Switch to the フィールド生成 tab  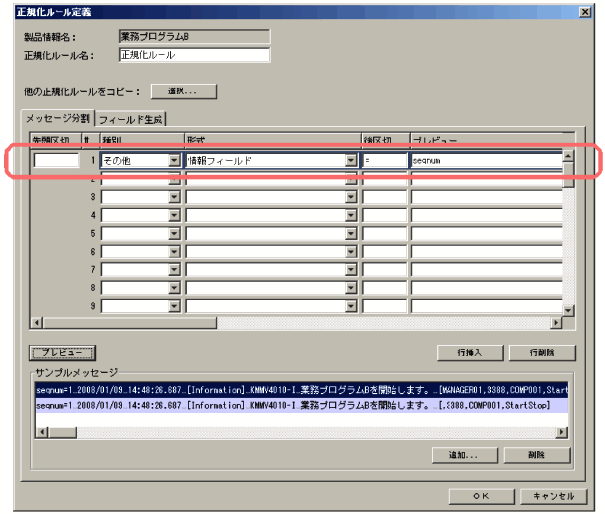click(130, 119)
